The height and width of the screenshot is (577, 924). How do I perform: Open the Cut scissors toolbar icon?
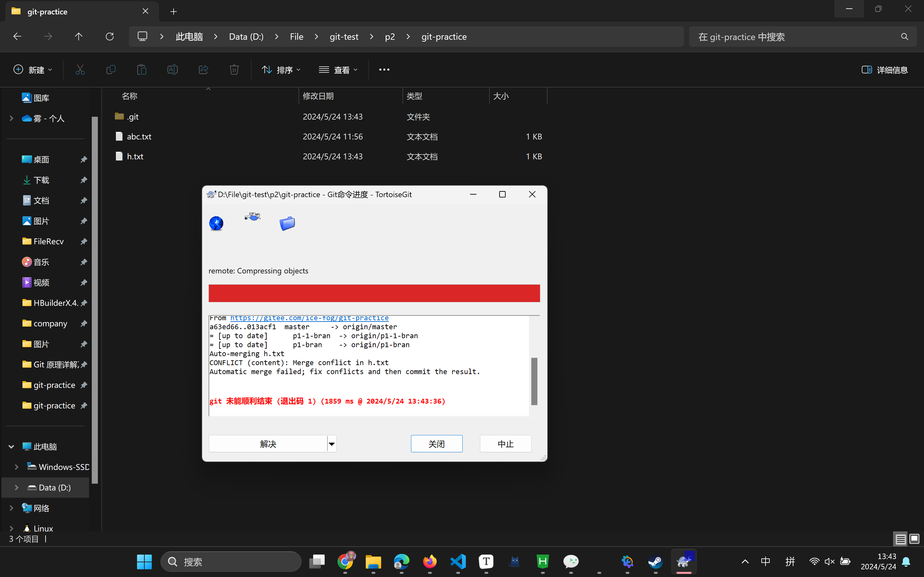(80, 70)
